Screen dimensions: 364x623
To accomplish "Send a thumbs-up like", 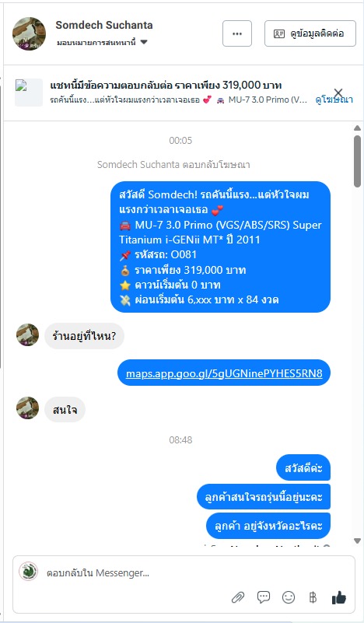I will 338,597.
